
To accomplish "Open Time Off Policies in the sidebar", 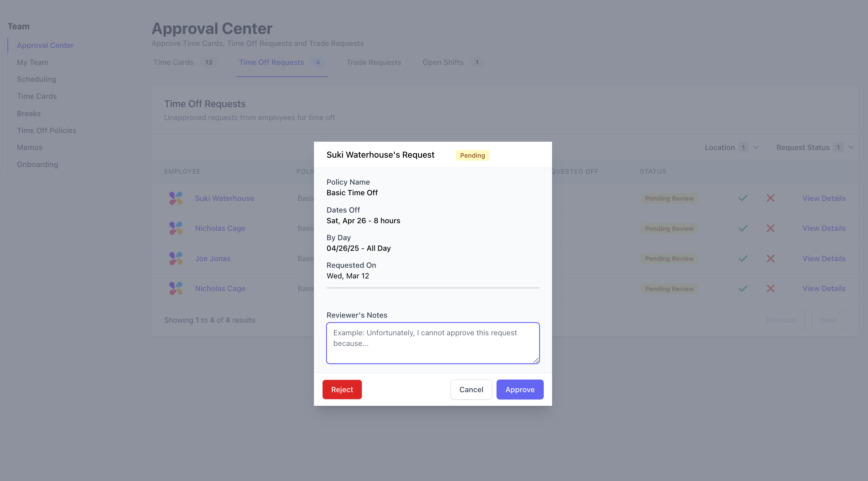I will 47,130.
